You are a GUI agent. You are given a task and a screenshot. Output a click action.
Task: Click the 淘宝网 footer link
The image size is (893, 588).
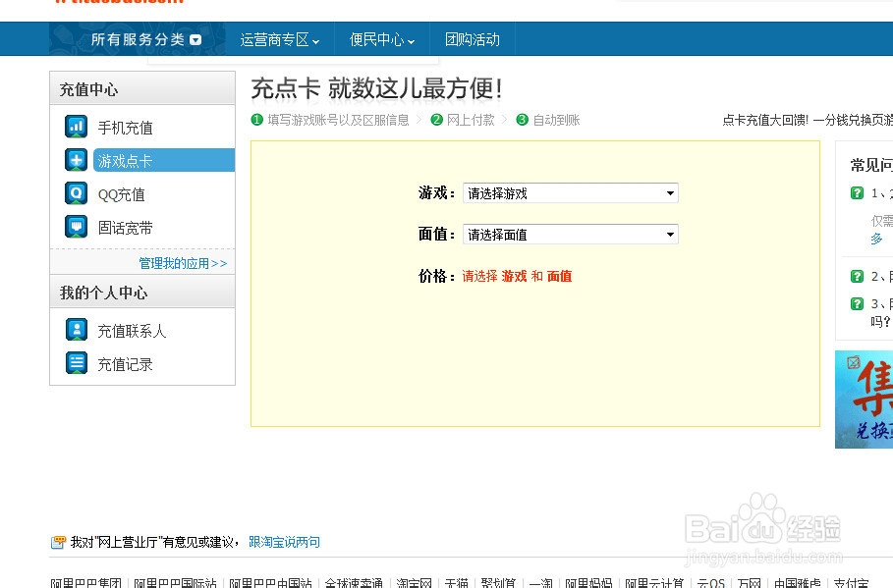(x=414, y=583)
